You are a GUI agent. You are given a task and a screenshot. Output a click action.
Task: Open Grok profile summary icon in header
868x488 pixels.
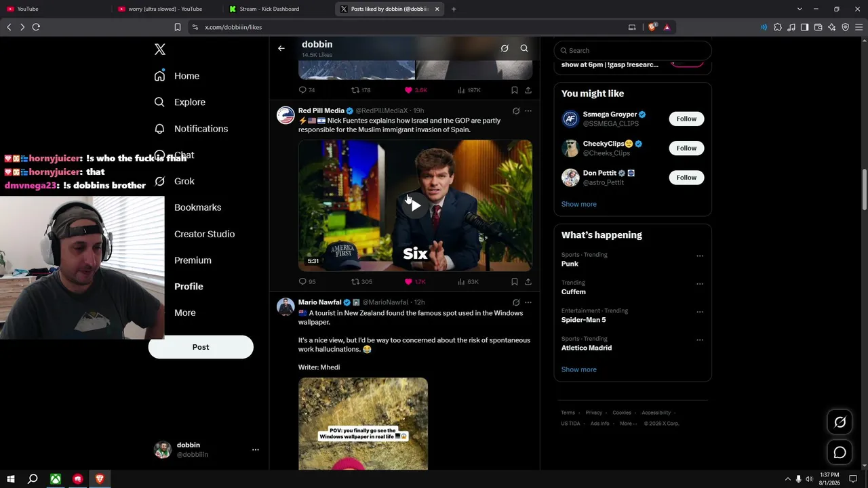coord(505,48)
